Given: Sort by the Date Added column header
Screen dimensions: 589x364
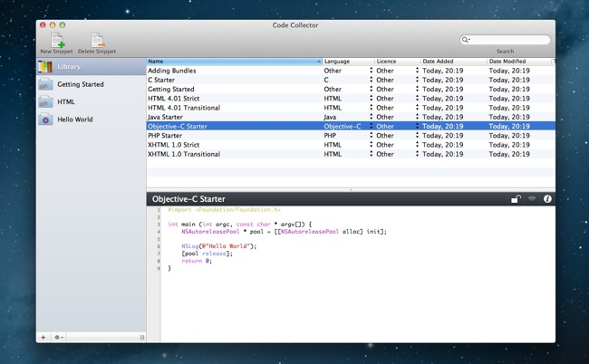Looking at the screenshot, I should click(453, 62).
